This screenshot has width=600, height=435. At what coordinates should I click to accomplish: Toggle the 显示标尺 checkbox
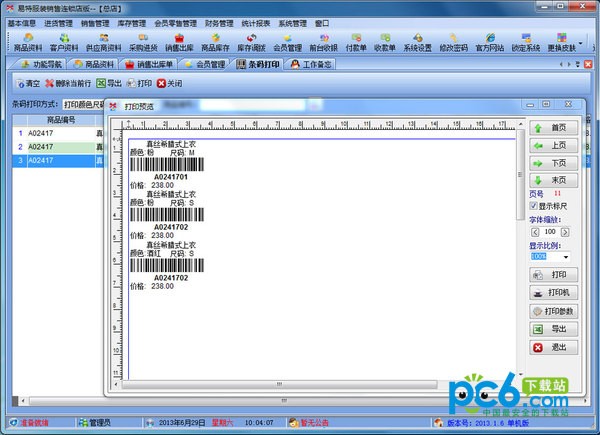click(533, 206)
